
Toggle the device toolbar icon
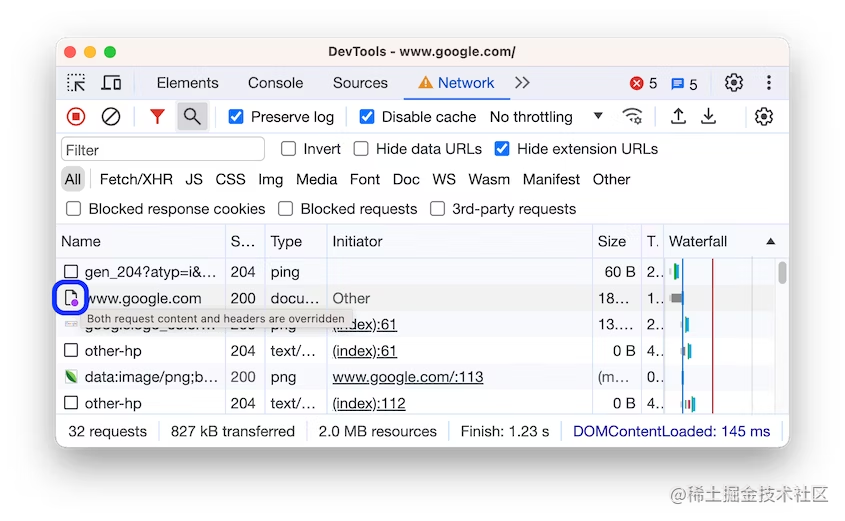[112, 83]
